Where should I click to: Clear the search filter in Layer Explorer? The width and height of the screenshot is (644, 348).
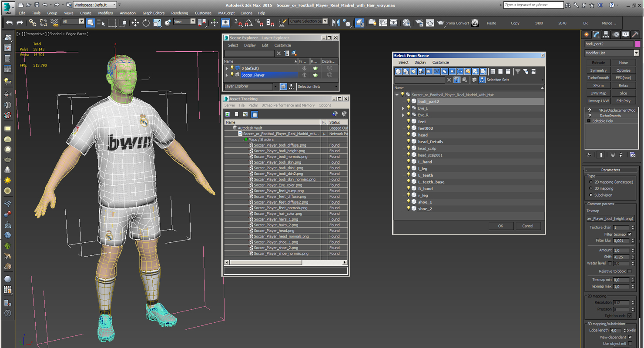pos(279,54)
